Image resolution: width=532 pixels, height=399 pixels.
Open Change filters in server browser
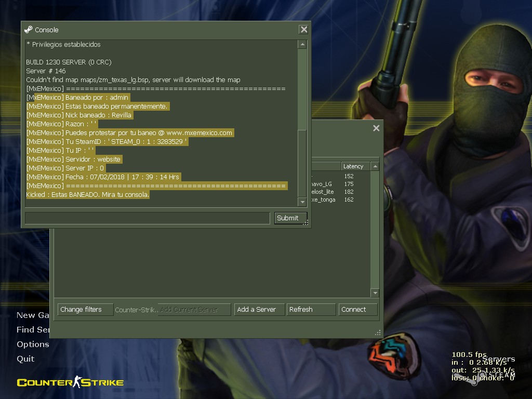click(85, 310)
